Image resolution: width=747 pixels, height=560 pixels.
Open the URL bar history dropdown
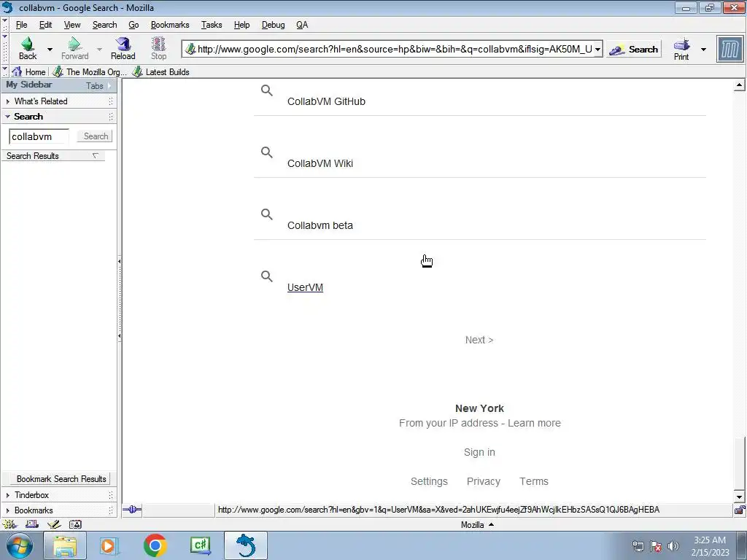597,49
